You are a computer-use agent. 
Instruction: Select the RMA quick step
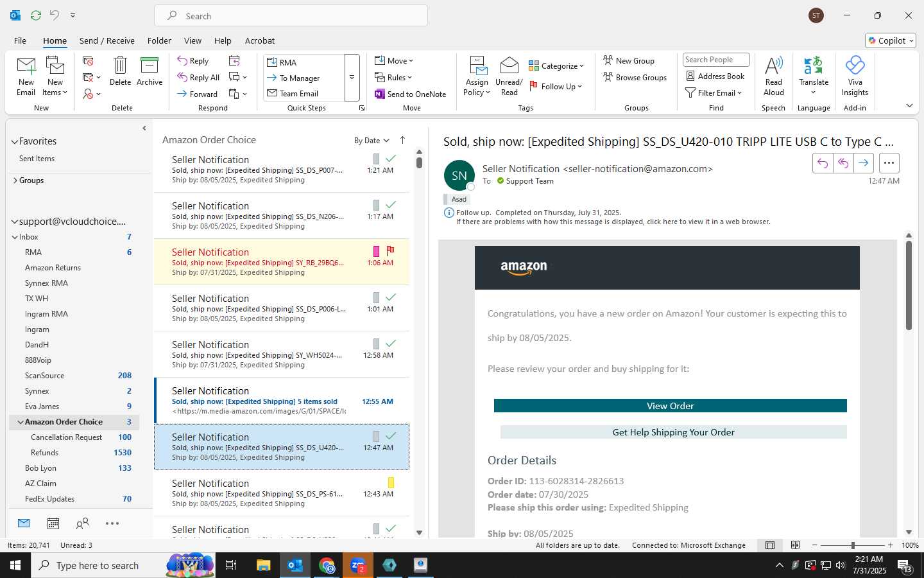[304, 62]
